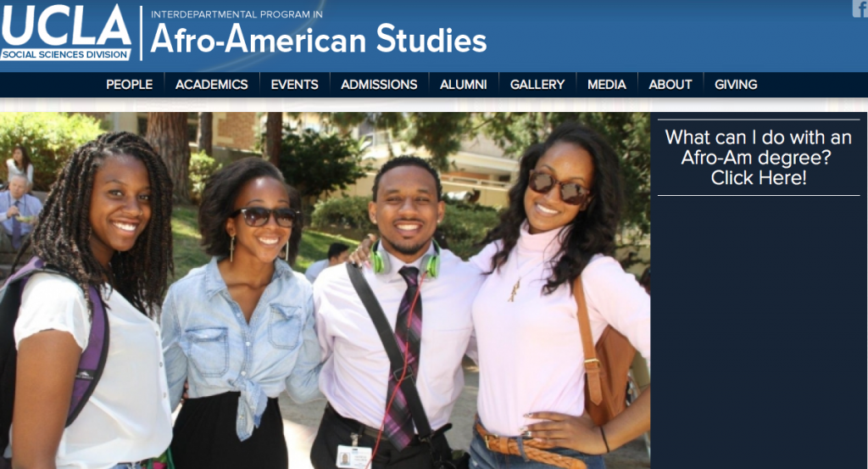
Task: Navigate to the About page
Action: coord(670,85)
